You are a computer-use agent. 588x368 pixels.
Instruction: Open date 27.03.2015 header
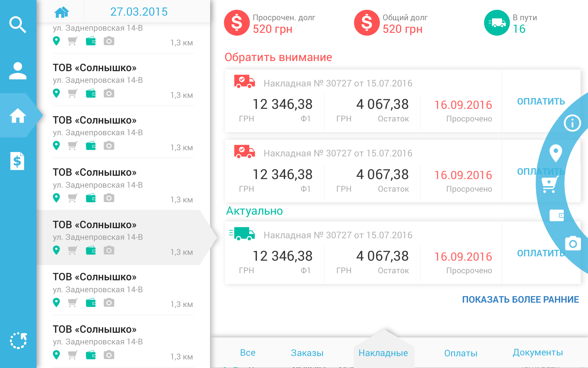[x=139, y=12]
